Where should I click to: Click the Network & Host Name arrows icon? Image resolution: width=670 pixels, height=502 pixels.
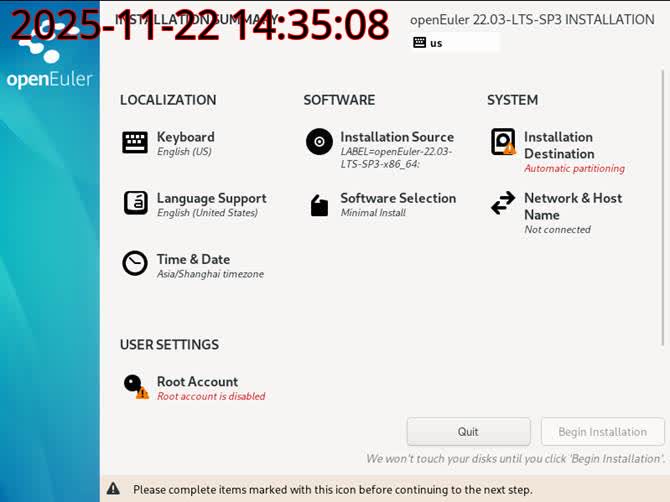[503, 203]
